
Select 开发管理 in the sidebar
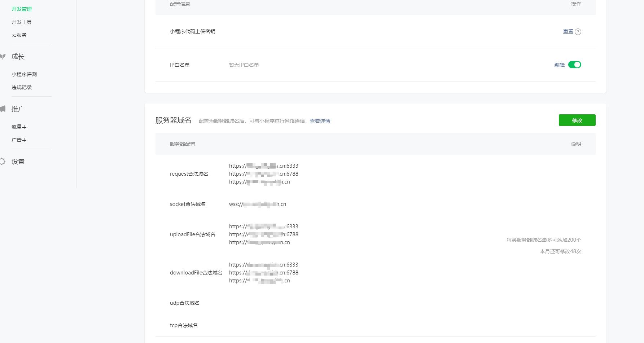point(21,9)
